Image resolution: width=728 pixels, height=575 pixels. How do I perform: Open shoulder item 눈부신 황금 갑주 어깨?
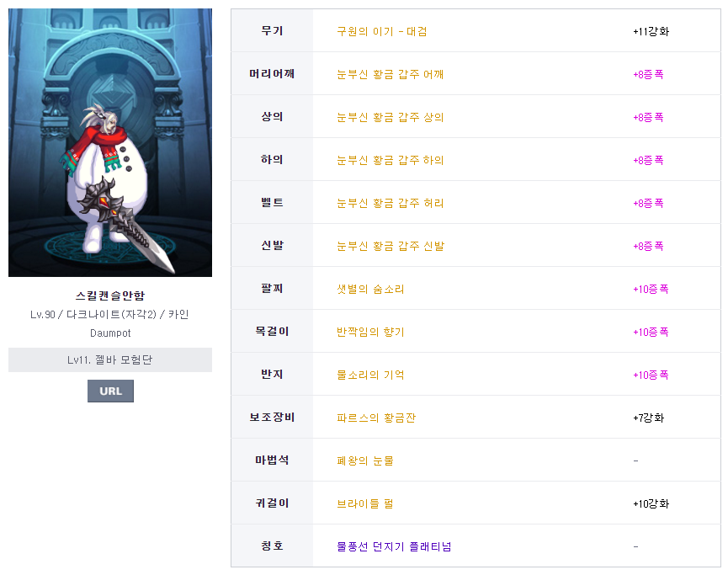[390, 74]
